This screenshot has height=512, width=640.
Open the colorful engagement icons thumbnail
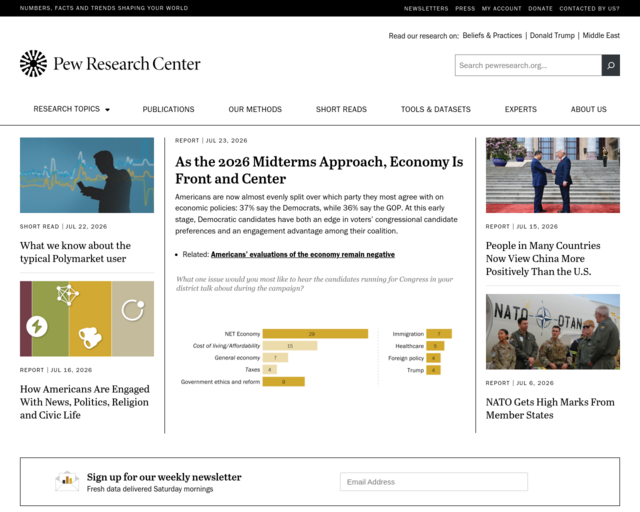87,318
